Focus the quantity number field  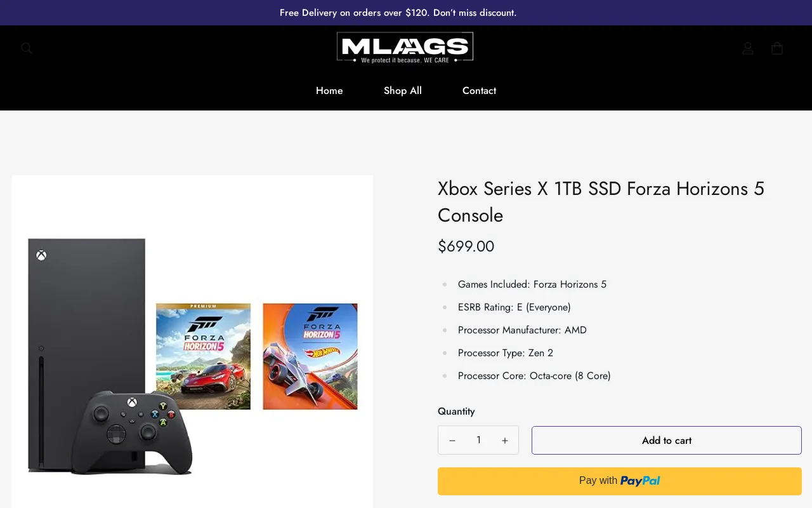point(478,440)
